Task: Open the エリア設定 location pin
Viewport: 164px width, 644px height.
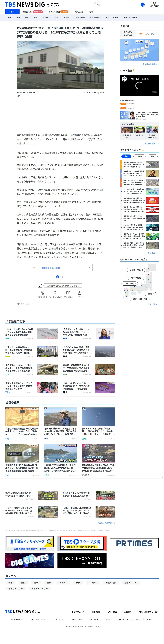Action: (154, 4)
